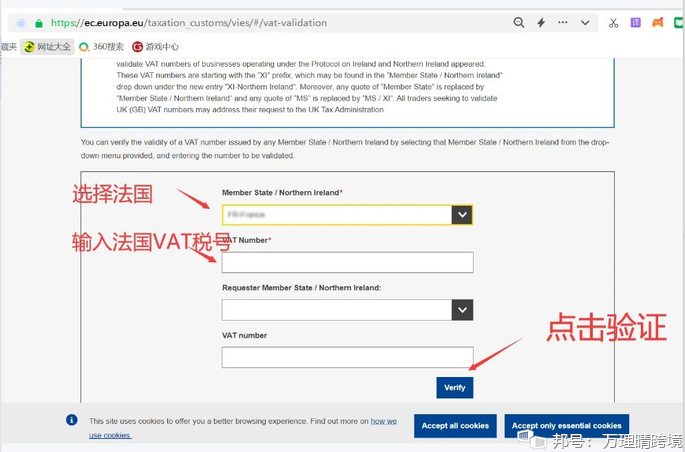685x452 pixels.
Task: Open the zoom magnifier in address bar
Action: point(519,23)
